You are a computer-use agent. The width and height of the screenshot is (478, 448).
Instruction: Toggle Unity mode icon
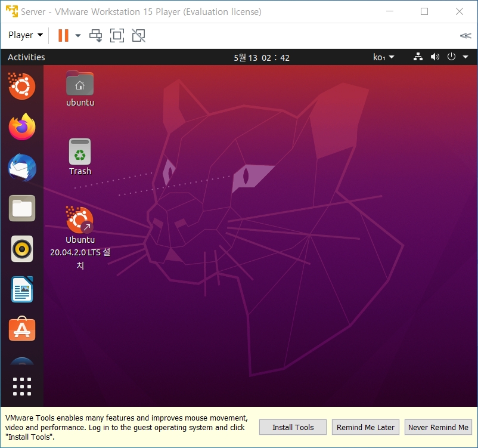coord(138,35)
